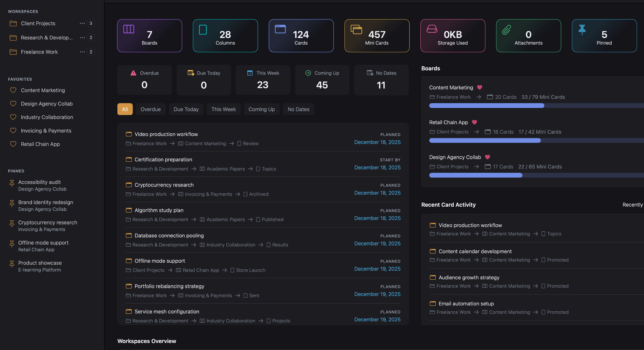Image resolution: width=644 pixels, height=350 pixels.
Task: Click the calendar icon on No Dates card
Action: click(x=371, y=73)
